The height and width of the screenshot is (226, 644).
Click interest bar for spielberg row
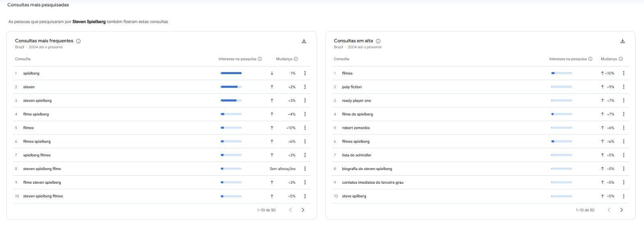[x=231, y=73]
